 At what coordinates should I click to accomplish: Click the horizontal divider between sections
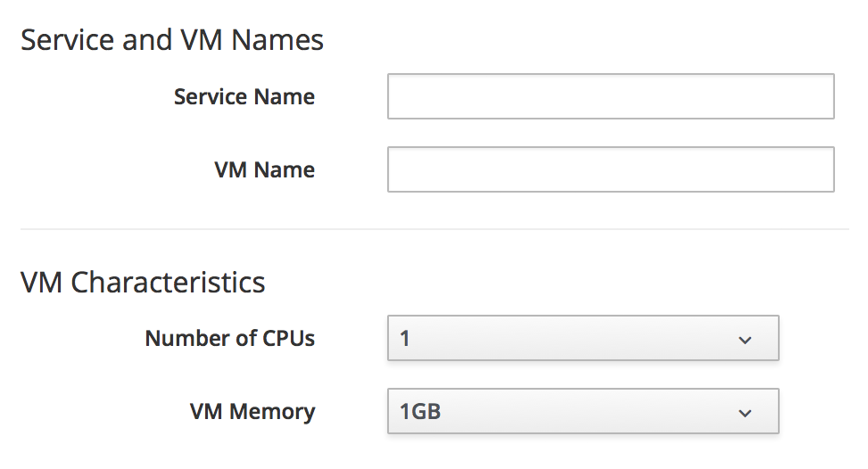click(x=434, y=229)
